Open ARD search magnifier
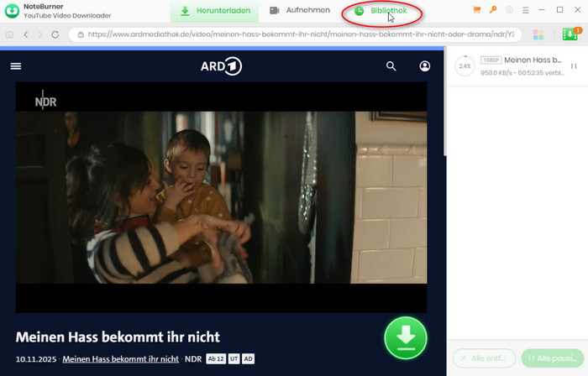The width and height of the screenshot is (588, 376). [391, 66]
